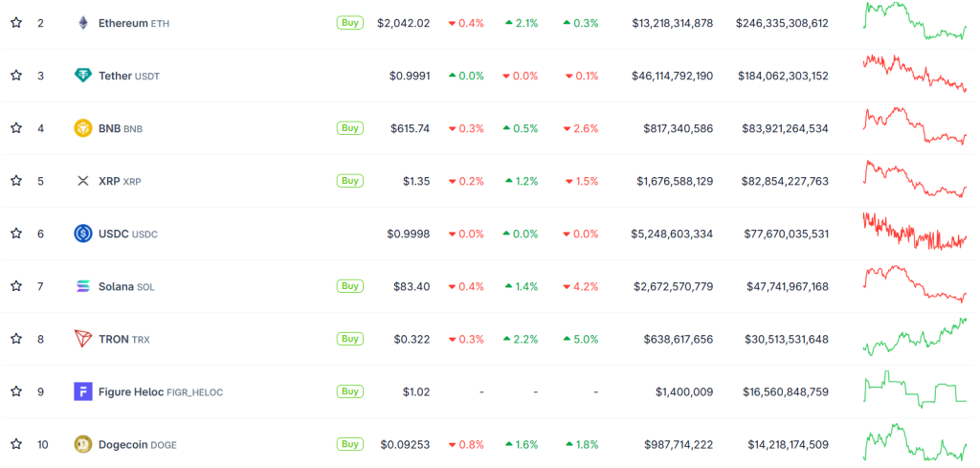The height and width of the screenshot is (468, 980).
Task: Click the TRON coin logo icon
Action: [x=83, y=339]
